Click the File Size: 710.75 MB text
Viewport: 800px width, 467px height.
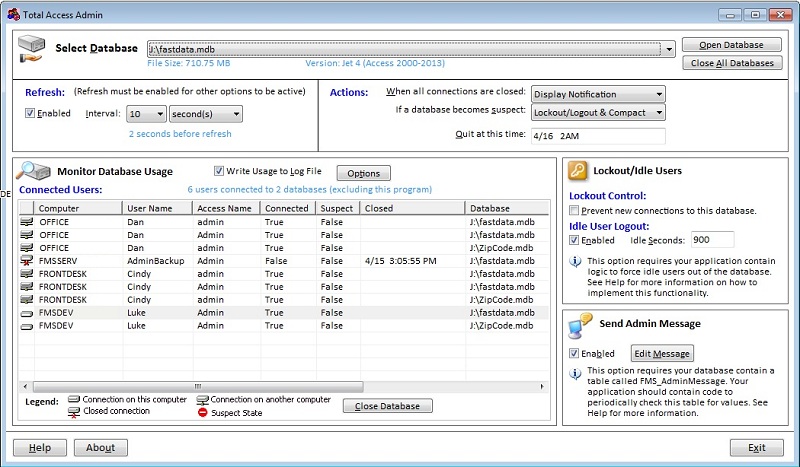tap(189, 63)
